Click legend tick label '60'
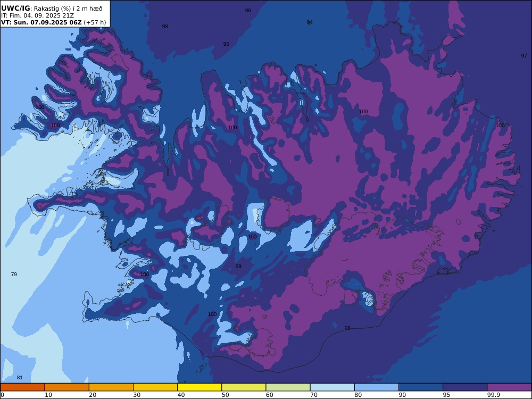Viewport: 532px width, 399px height. pos(270,395)
